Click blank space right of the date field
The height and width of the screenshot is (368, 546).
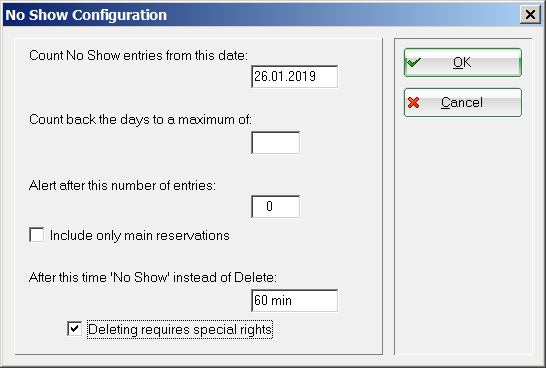(x=360, y=77)
